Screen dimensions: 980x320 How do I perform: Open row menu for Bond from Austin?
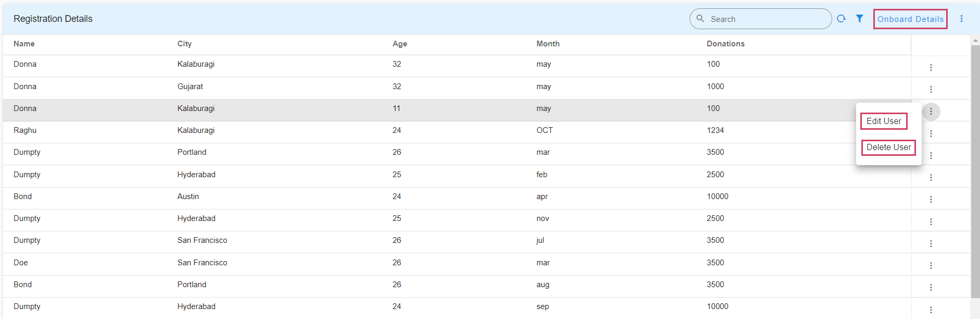point(931,199)
